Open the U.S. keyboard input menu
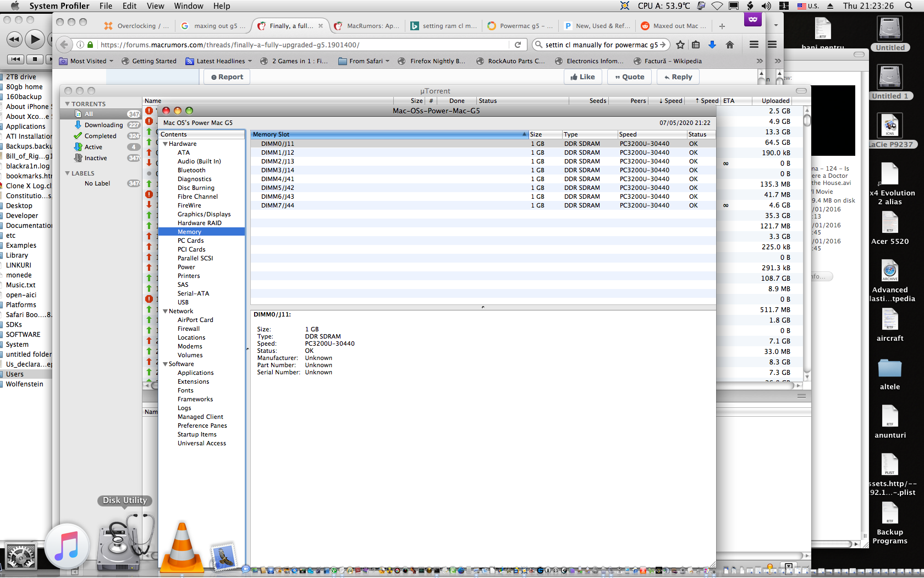 808,6
